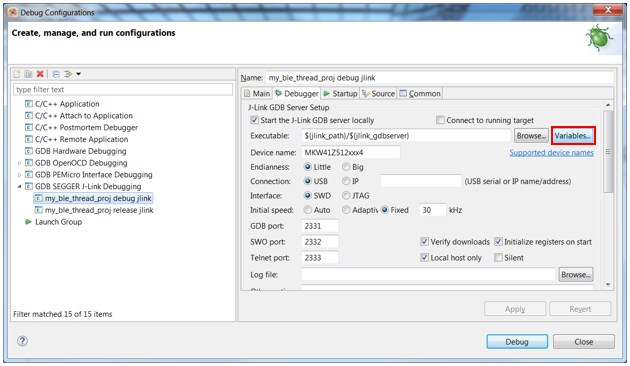This screenshot has width=630, height=366.
Task: Collapse the GDB SEGGER J-Link Debugging node
Action: tap(19, 186)
